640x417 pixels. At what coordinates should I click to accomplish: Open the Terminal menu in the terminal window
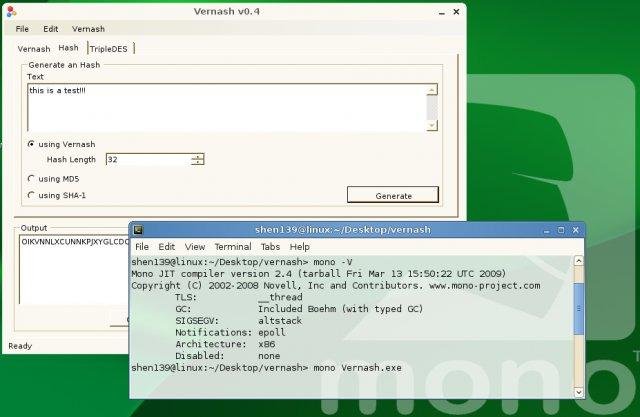[233, 247]
